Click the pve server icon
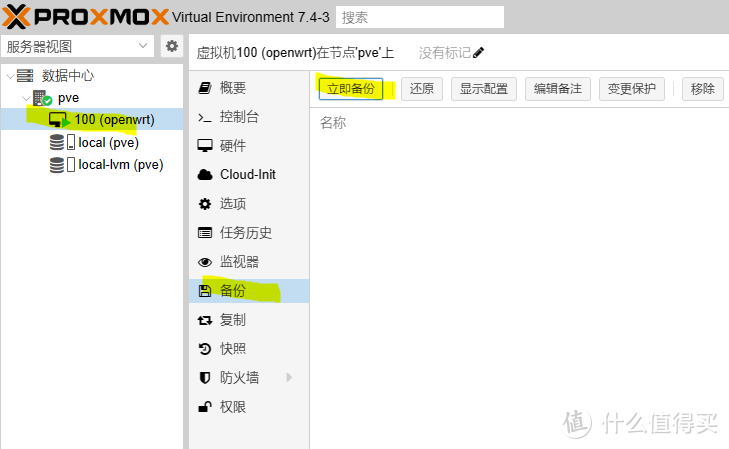Screen dimensions: 729x449 tap(42, 98)
